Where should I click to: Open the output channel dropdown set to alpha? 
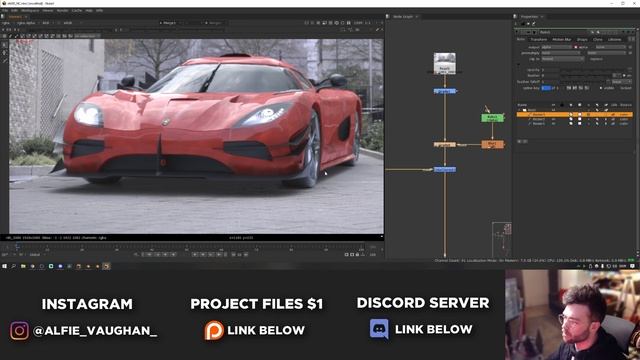click(557, 47)
